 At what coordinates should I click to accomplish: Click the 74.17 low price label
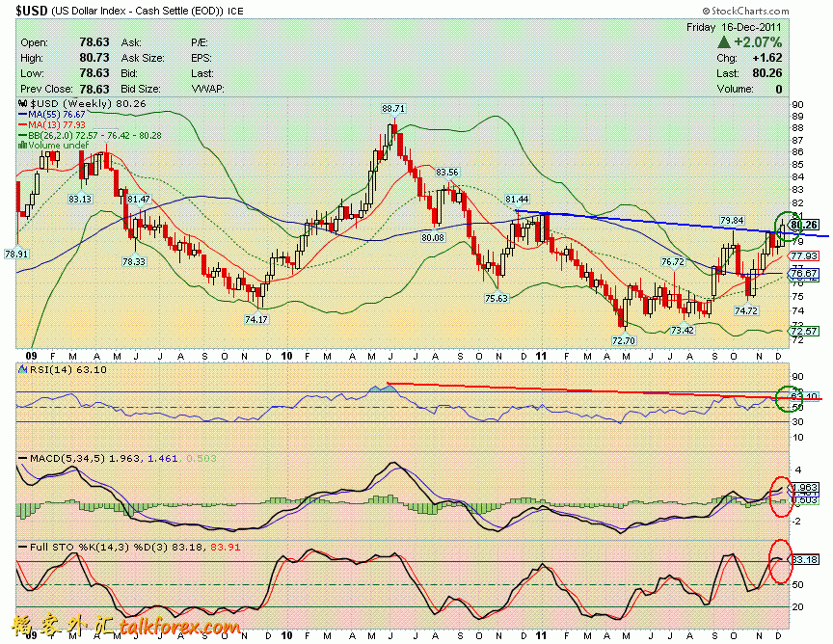click(x=256, y=319)
